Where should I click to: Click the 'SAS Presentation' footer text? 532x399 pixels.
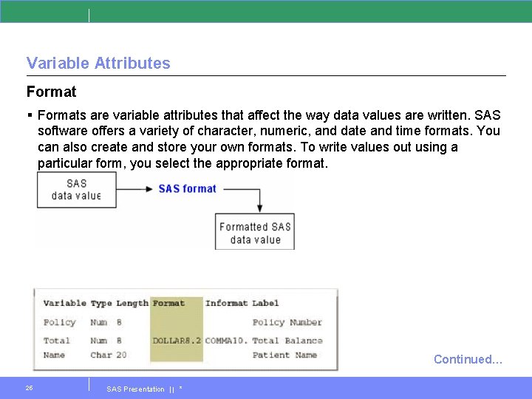[135, 389]
